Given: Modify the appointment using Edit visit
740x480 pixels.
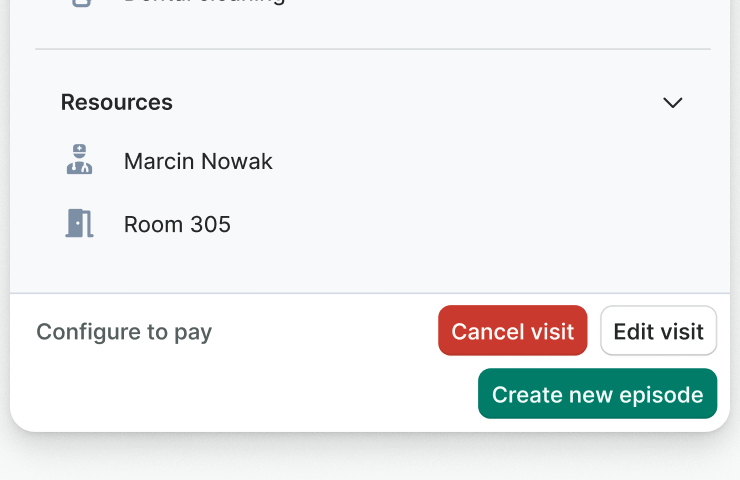Looking at the screenshot, I should pyautogui.click(x=658, y=331).
